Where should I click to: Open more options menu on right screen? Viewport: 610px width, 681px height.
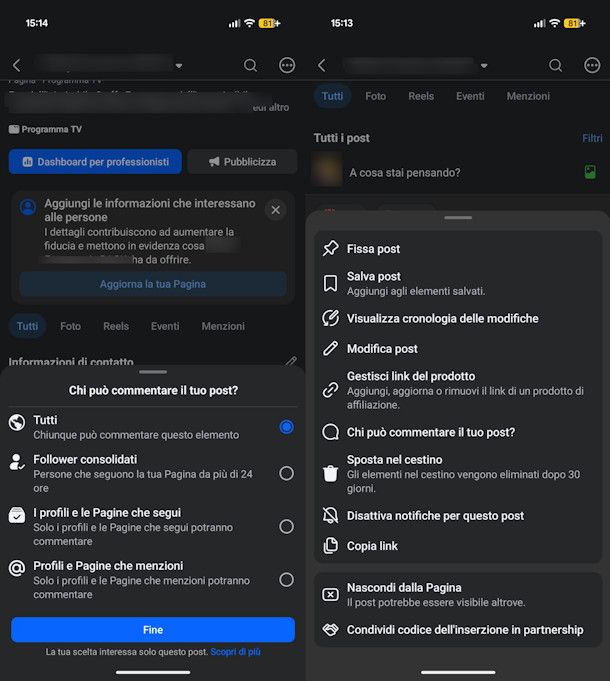click(592, 66)
